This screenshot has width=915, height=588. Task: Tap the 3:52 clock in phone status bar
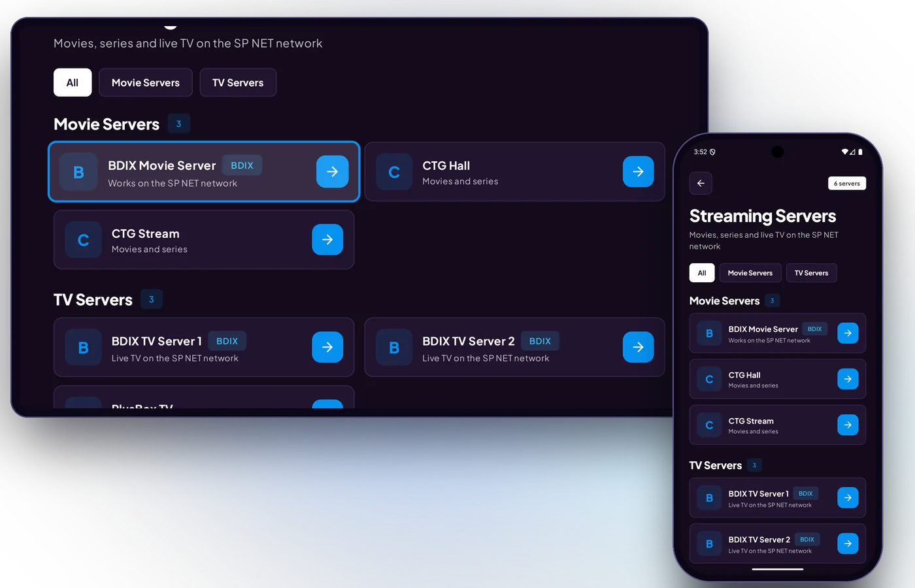click(x=700, y=152)
